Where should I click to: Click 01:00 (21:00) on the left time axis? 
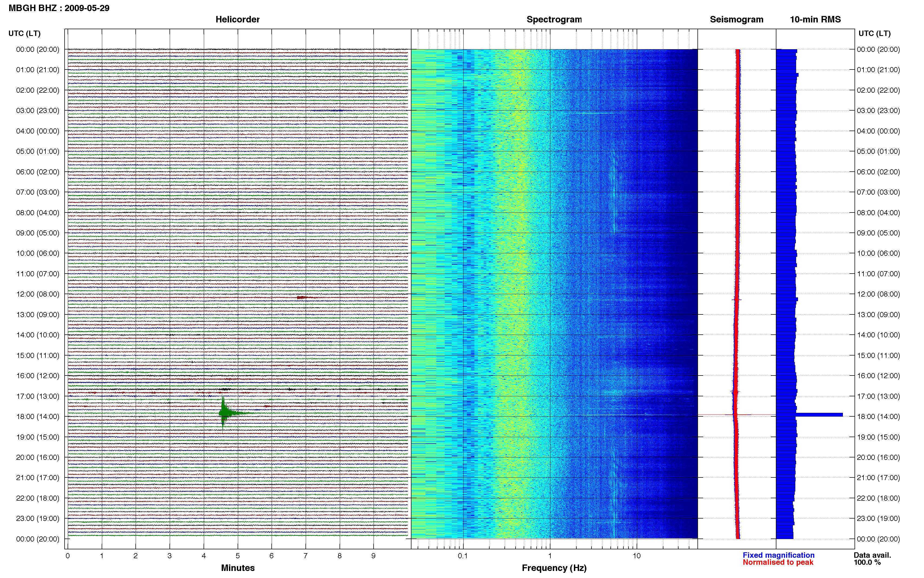38,69
